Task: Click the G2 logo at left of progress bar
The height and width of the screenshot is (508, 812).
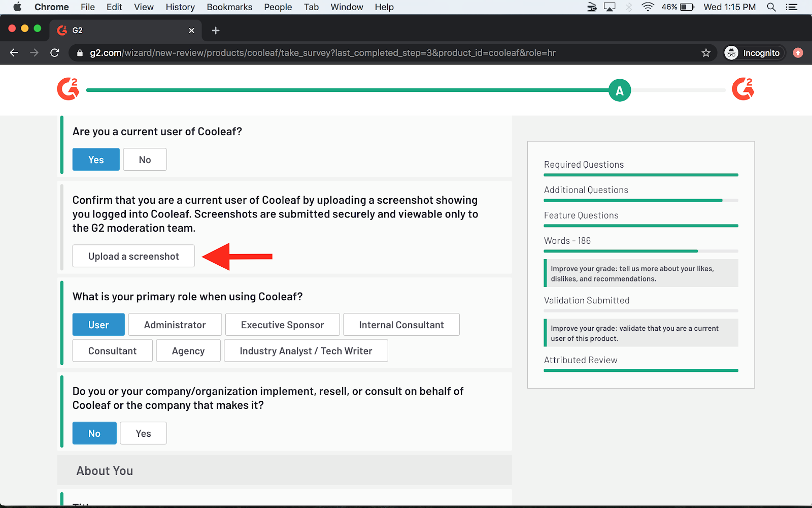Action: pyautogui.click(x=68, y=89)
